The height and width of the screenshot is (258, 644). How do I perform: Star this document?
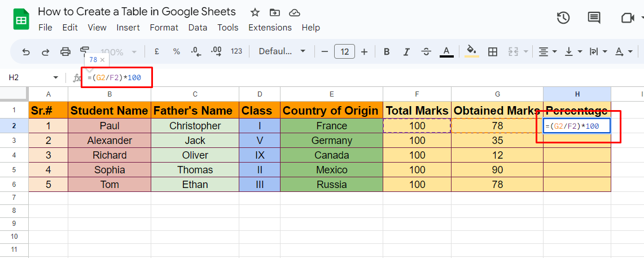point(255,12)
